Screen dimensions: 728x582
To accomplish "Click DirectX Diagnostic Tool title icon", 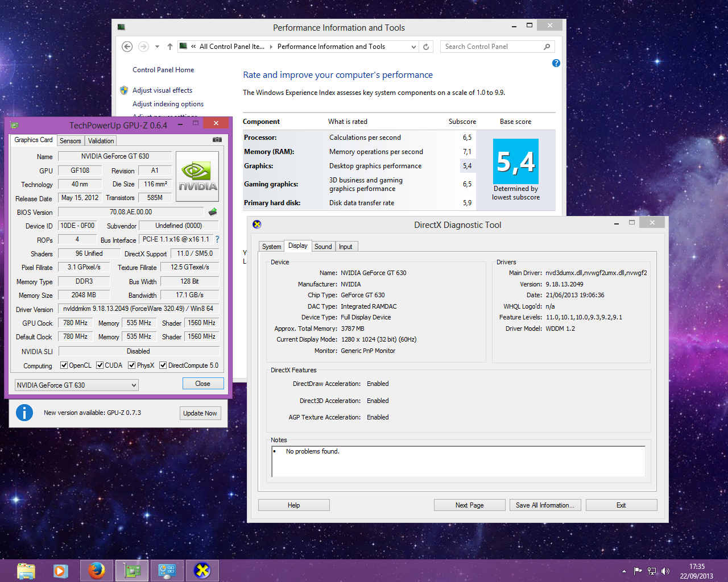I will tap(257, 225).
